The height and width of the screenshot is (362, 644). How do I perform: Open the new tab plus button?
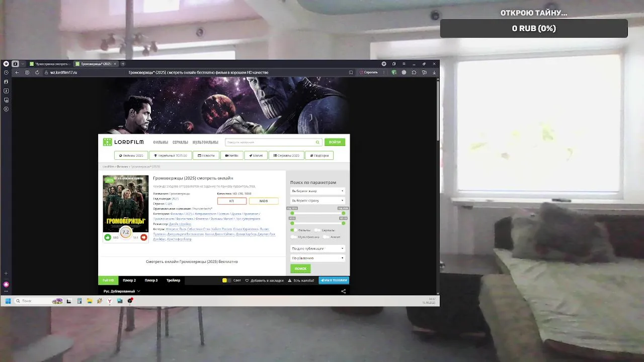(123, 64)
